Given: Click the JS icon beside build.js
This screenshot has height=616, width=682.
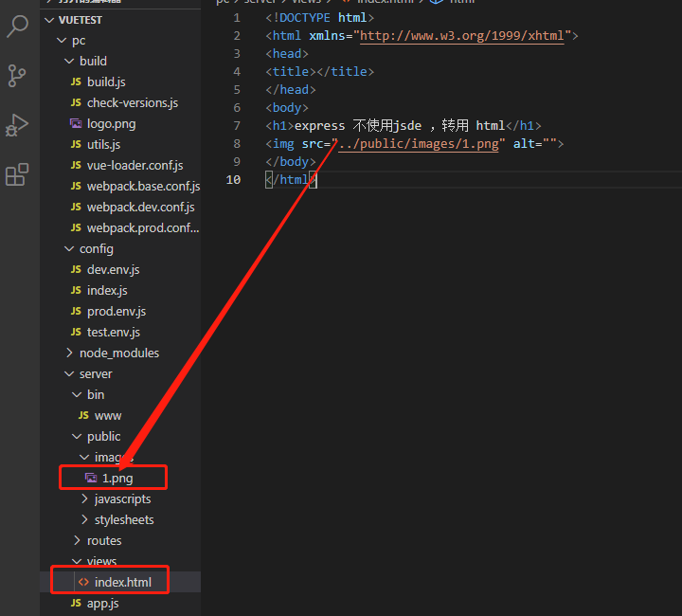Looking at the screenshot, I should tap(77, 82).
